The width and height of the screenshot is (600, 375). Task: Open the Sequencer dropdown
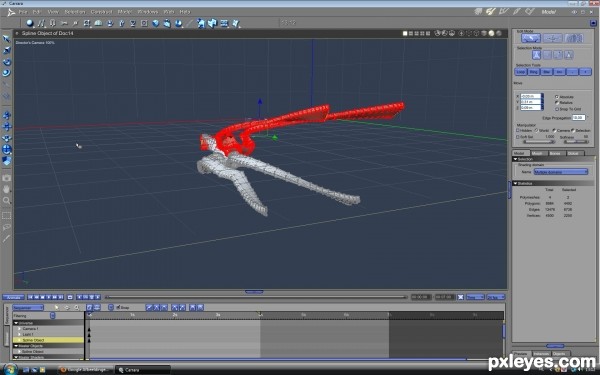(x=28, y=307)
